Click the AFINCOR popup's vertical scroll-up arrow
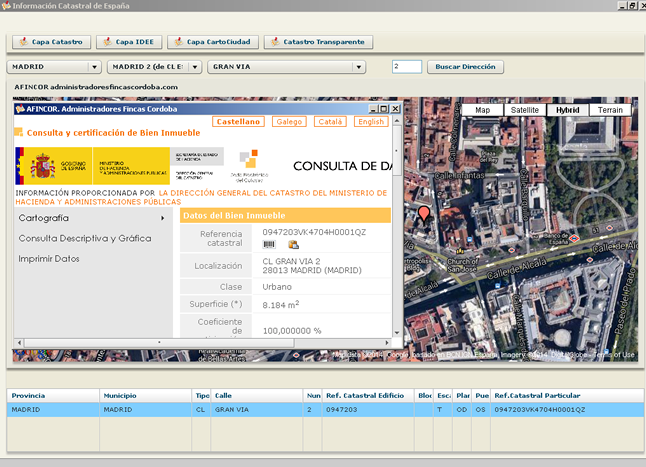The height and width of the screenshot is (467, 646). coord(397,121)
